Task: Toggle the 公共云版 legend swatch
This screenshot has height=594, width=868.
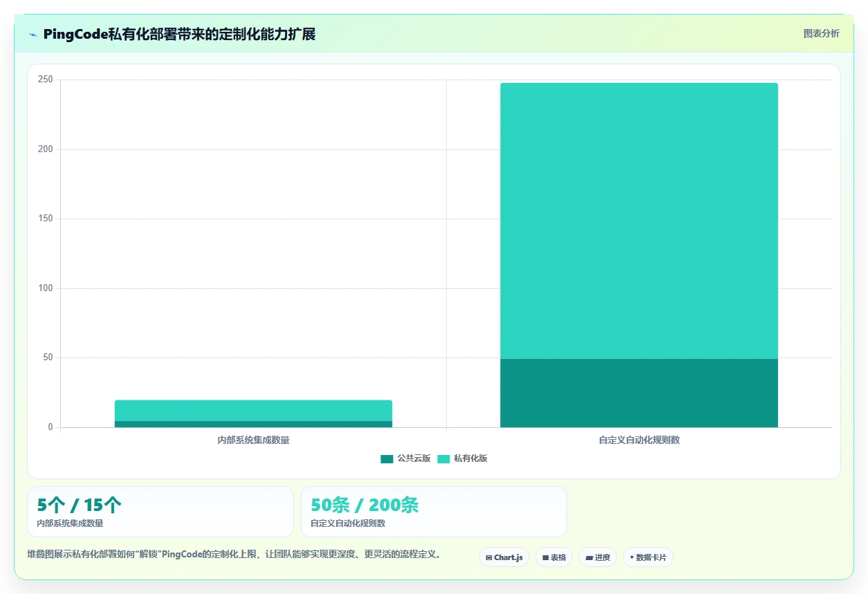Action: (x=387, y=459)
